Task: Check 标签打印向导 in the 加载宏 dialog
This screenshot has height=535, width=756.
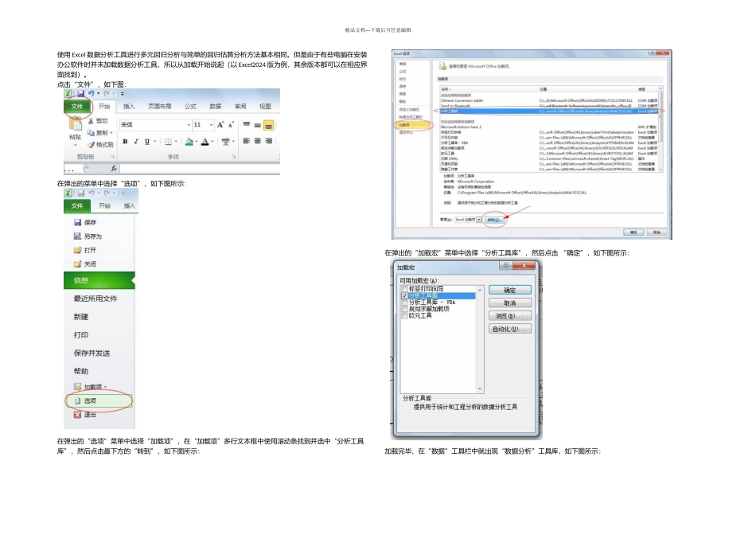Action: [x=404, y=289]
